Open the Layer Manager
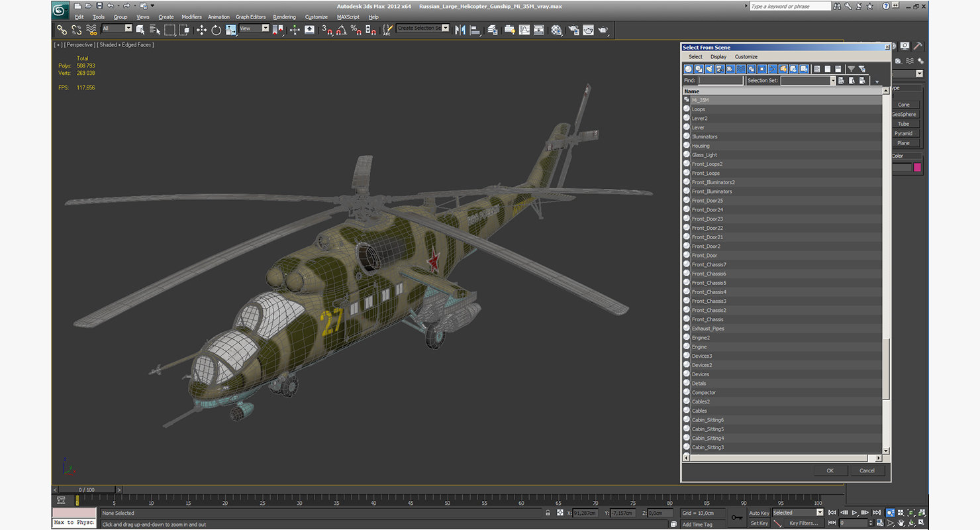The height and width of the screenshot is (530, 980). pyautogui.click(x=492, y=30)
